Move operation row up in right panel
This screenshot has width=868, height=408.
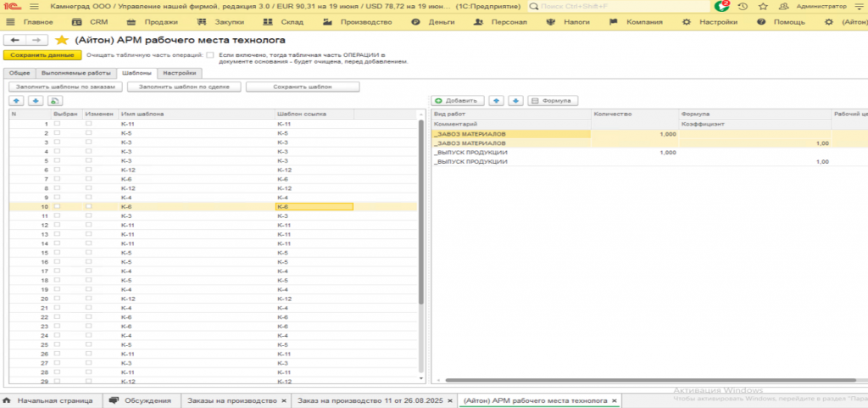click(x=496, y=100)
